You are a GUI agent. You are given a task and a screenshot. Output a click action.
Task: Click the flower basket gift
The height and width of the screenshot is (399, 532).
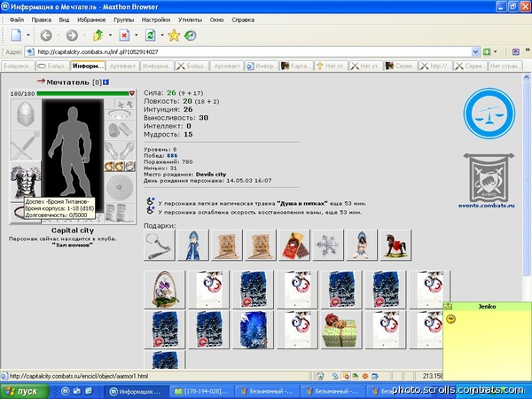click(165, 289)
